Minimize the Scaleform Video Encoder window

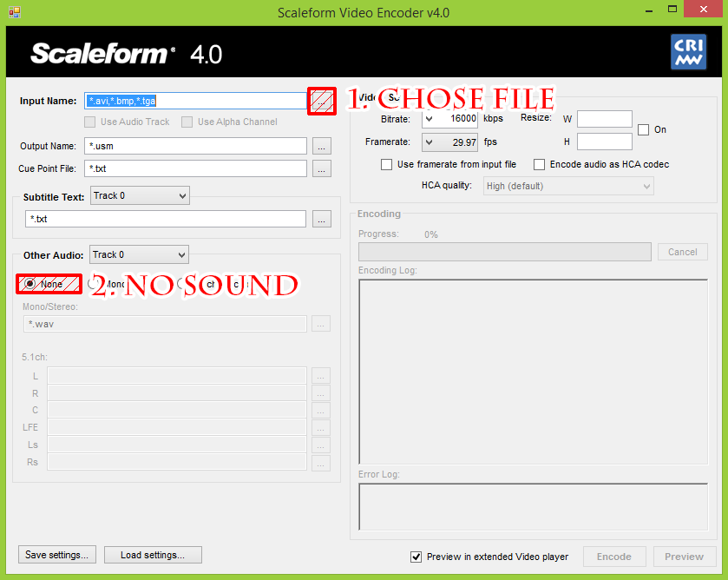tap(649, 10)
